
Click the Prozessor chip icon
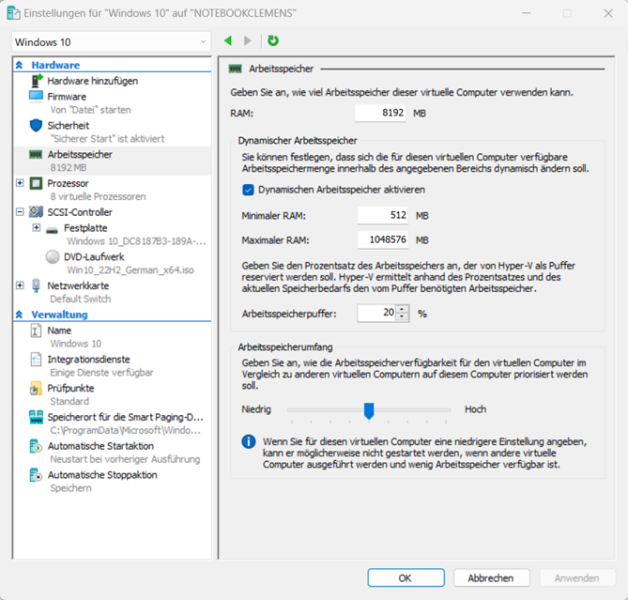[x=36, y=183]
